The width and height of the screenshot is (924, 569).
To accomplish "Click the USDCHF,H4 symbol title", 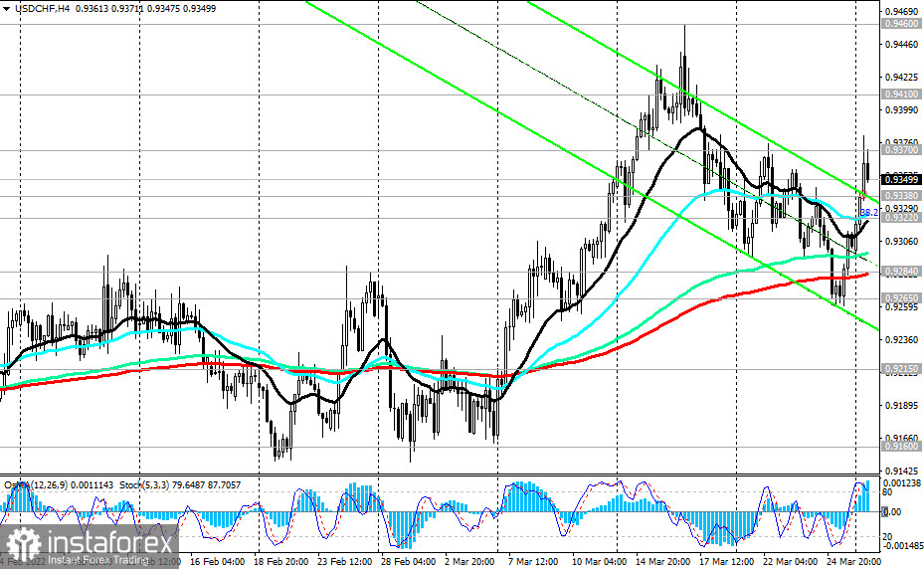I will (41, 9).
